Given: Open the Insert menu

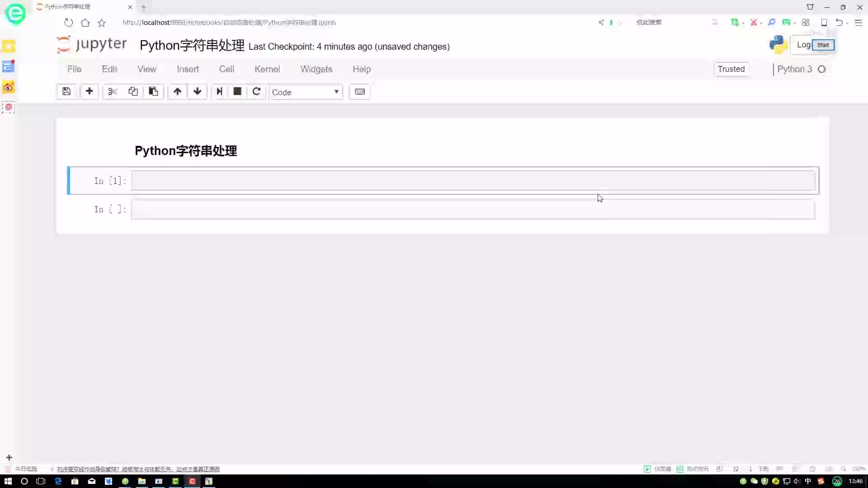Looking at the screenshot, I should (188, 69).
